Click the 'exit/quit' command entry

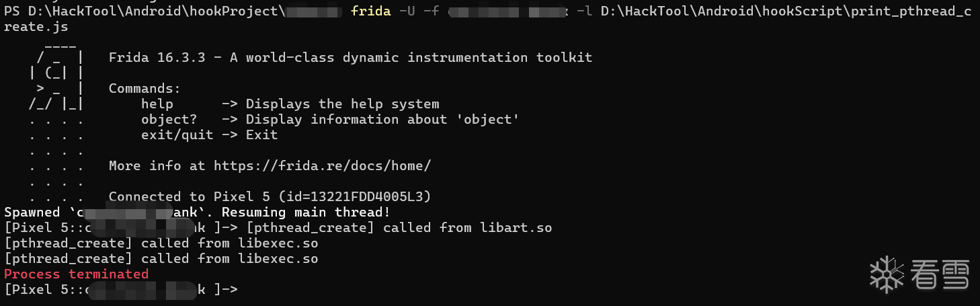point(177,135)
